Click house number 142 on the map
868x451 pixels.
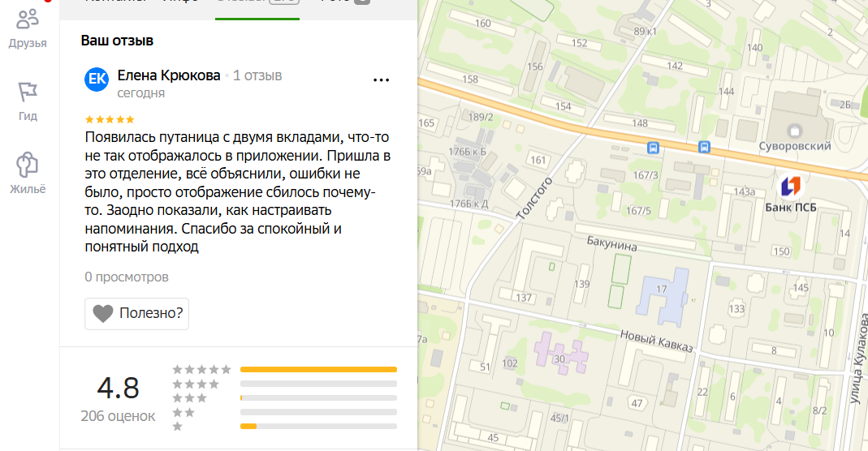coord(674,66)
